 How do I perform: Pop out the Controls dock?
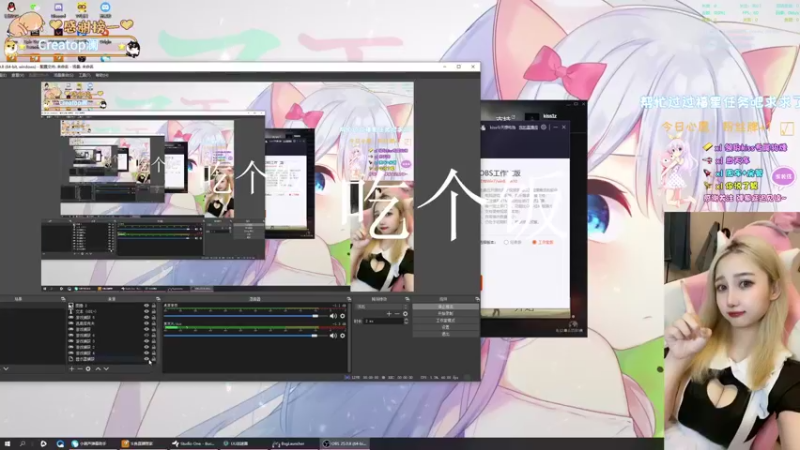pyautogui.click(x=477, y=299)
